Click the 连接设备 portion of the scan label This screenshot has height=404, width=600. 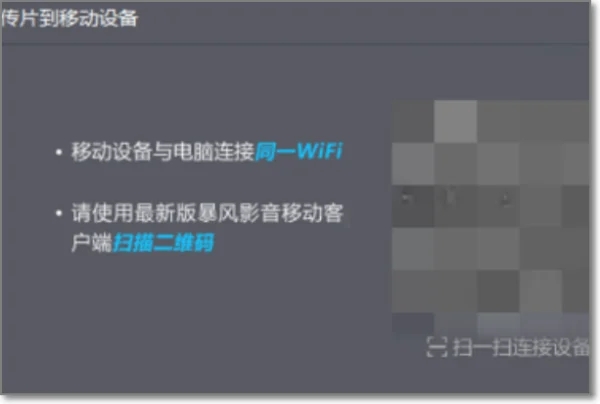coord(549,347)
